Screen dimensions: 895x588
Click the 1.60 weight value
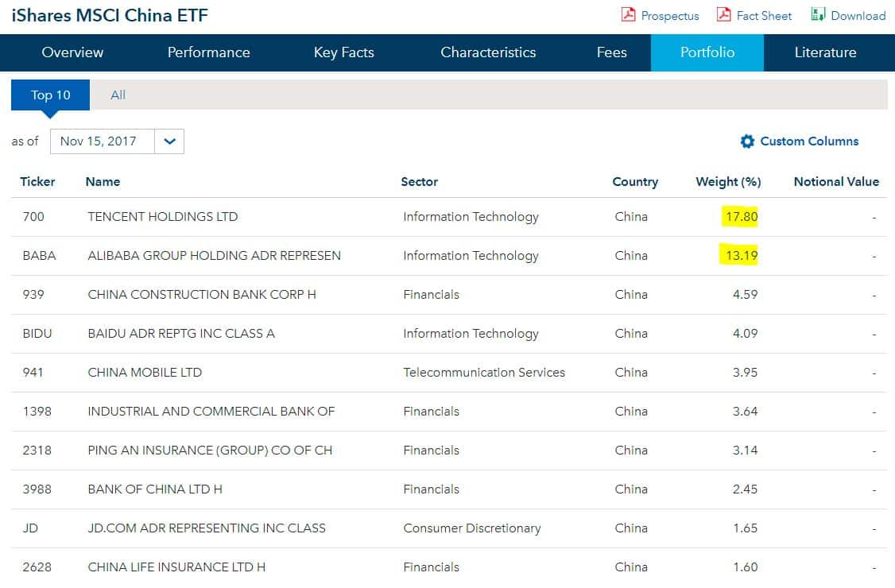tap(745, 567)
